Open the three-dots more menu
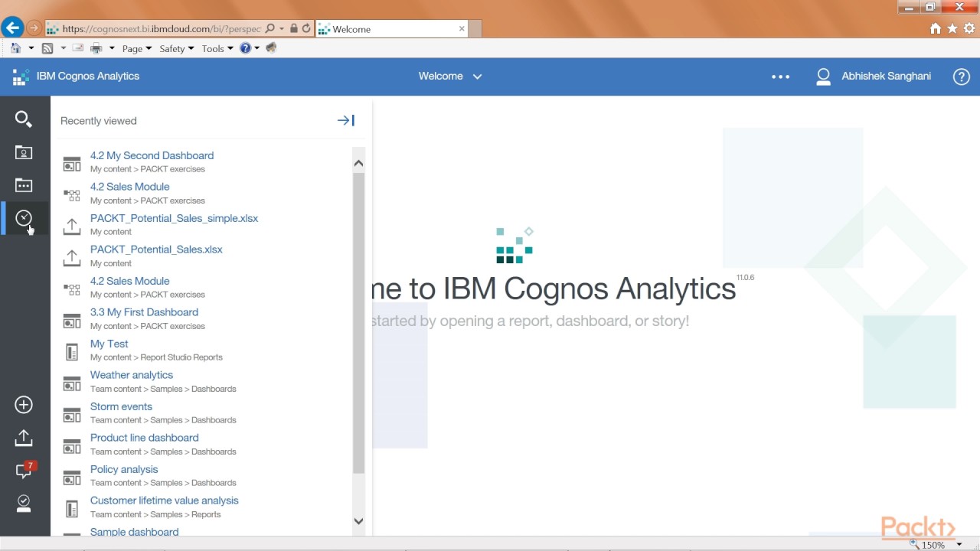Viewport: 980px width, 551px height. 780,77
